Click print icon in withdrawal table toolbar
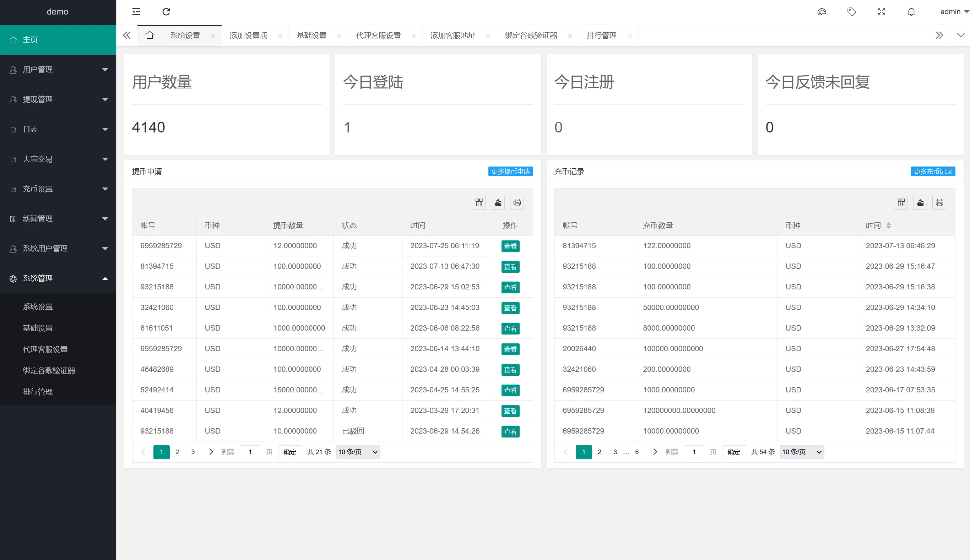 point(517,202)
